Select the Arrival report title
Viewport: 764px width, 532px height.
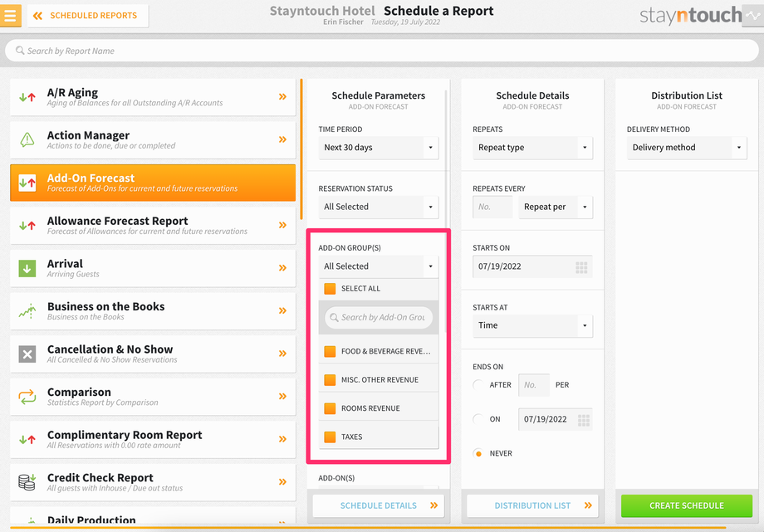tap(65, 264)
